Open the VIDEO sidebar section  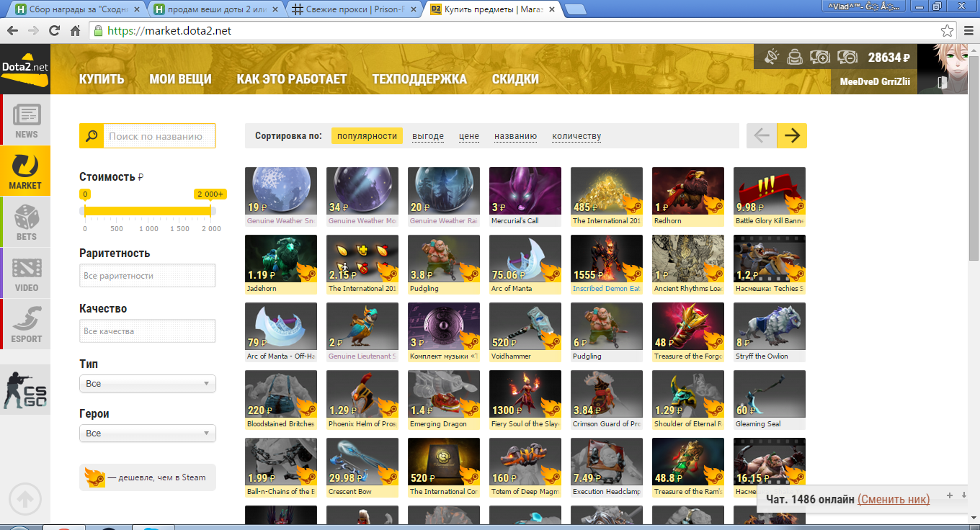(x=26, y=273)
